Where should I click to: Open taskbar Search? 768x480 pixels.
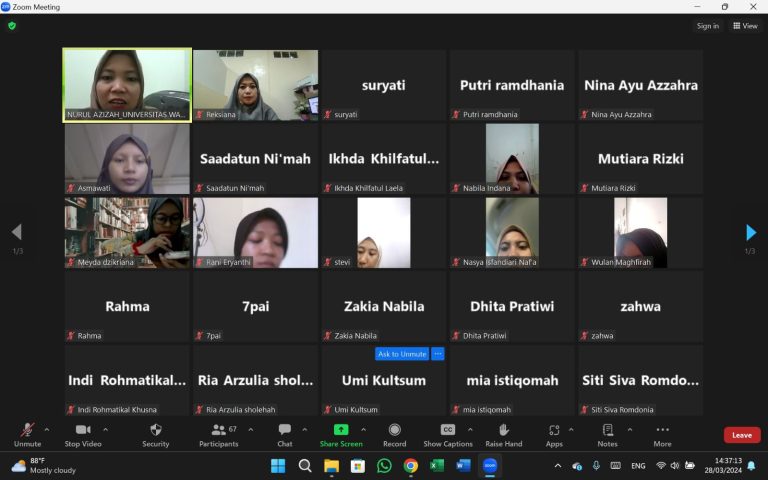pyautogui.click(x=305, y=465)
